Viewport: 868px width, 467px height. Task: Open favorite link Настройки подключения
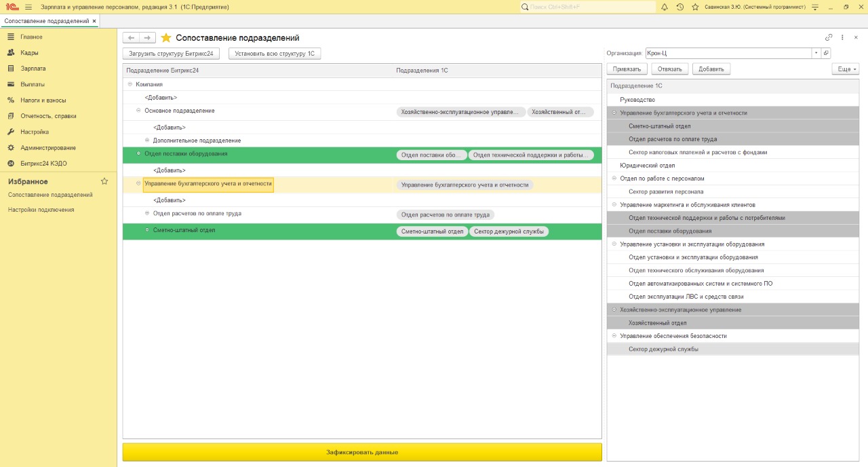pos(41,210)
